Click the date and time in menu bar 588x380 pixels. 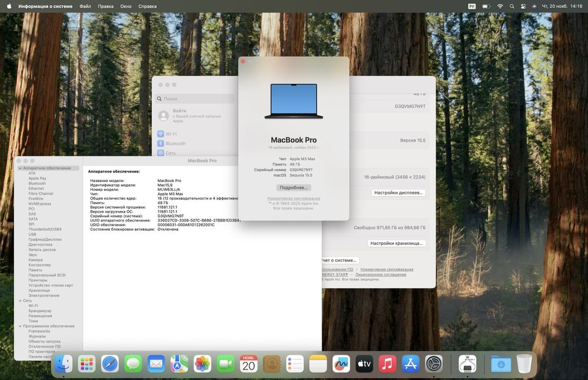pos(562,6)
